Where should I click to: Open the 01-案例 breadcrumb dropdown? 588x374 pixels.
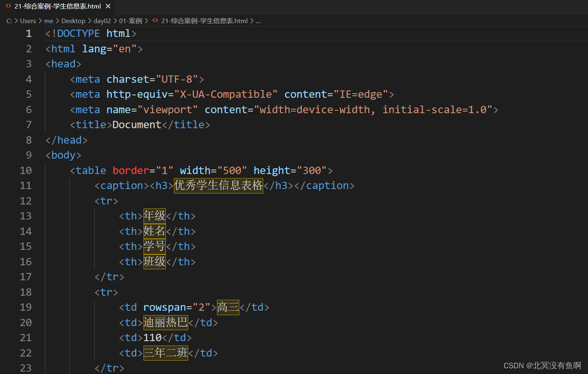[x=131, y=21]
